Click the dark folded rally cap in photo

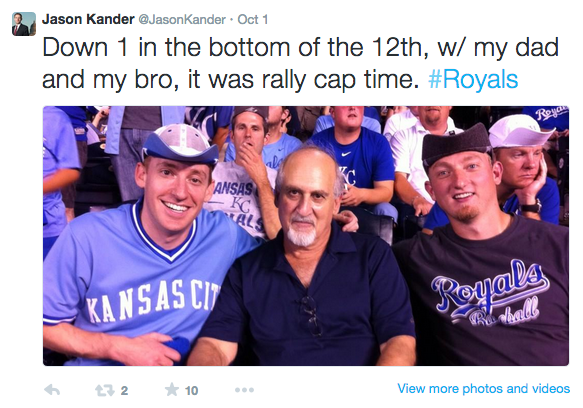tap(457, 143)
